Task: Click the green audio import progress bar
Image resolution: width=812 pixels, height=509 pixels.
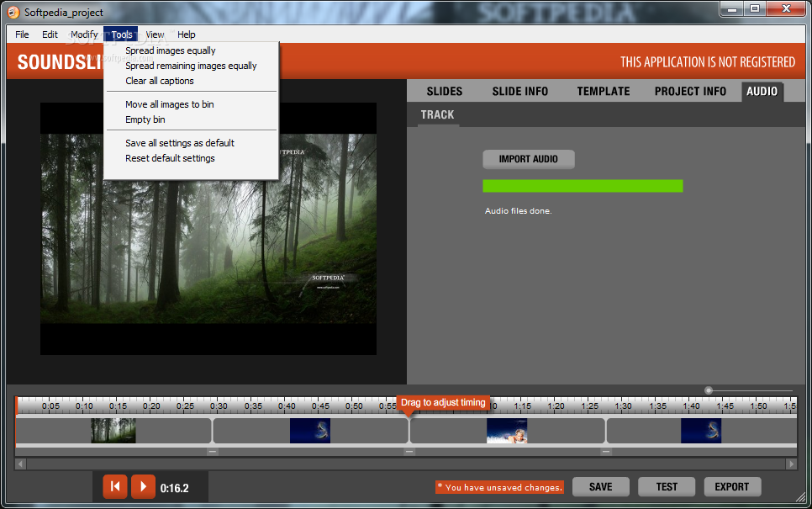Action: (583, 186)
